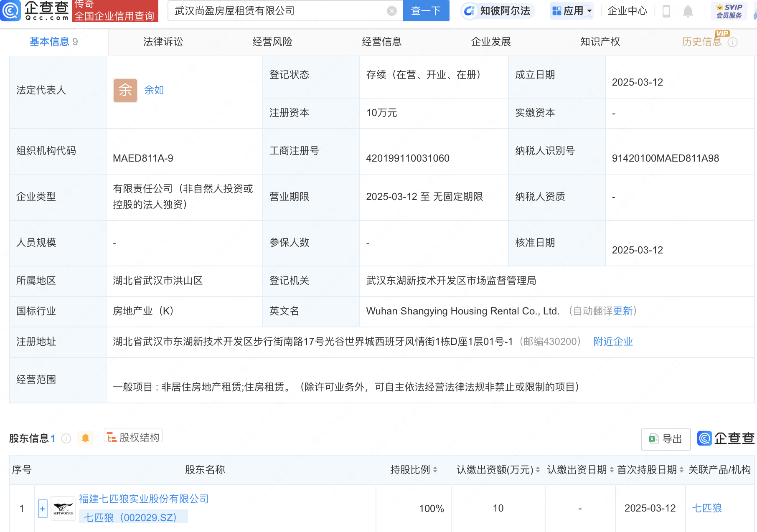This screenshot has width=757, height=532.
Task: Select industry value 房地产业（K）
Action: coord(143,311)
